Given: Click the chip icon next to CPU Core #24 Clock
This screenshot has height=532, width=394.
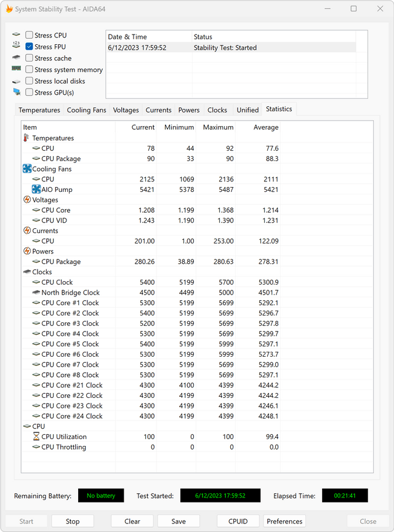Looking at the screenshot, I should click(36, 416).
